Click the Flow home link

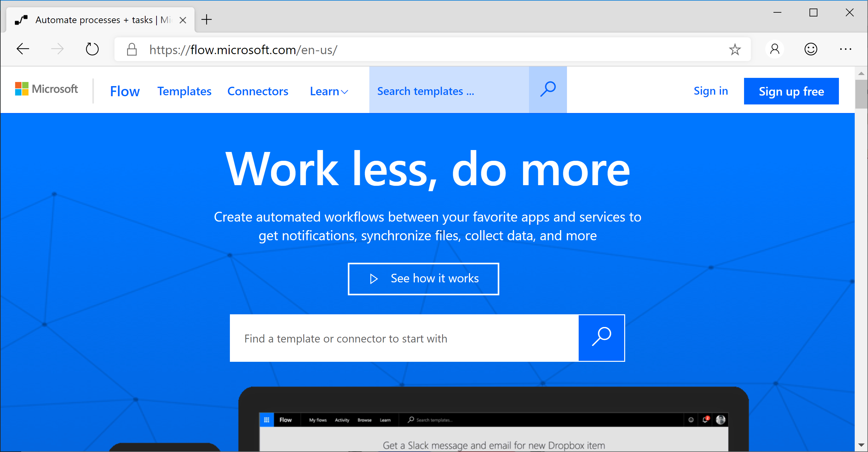click(125, 91)
